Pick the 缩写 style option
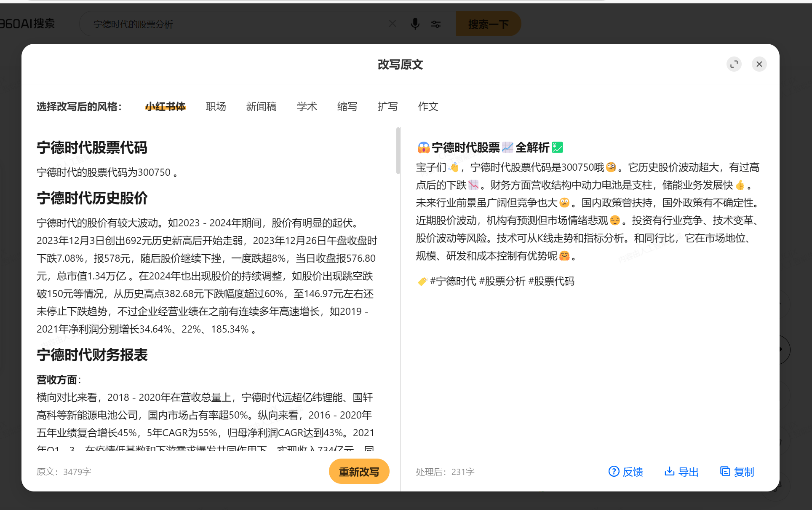The width and height of the screenshot is (812, 510). pyautogui.click(x=347, y=106)
